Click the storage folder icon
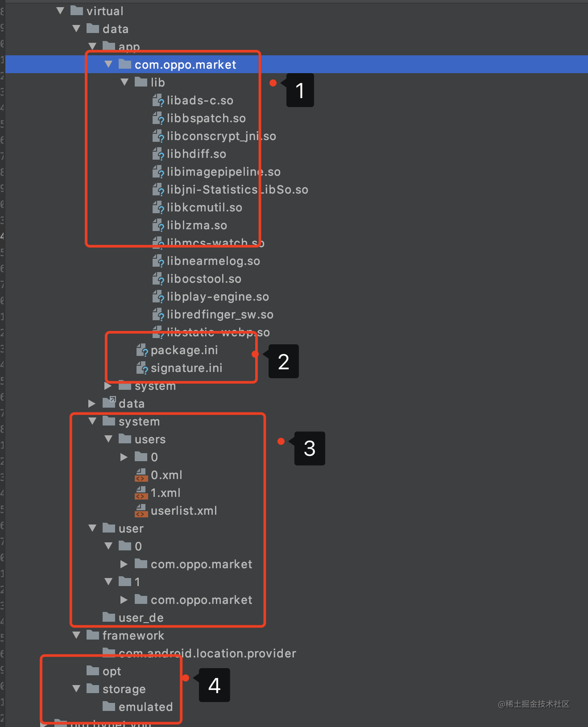 click(x=93, y=689)
